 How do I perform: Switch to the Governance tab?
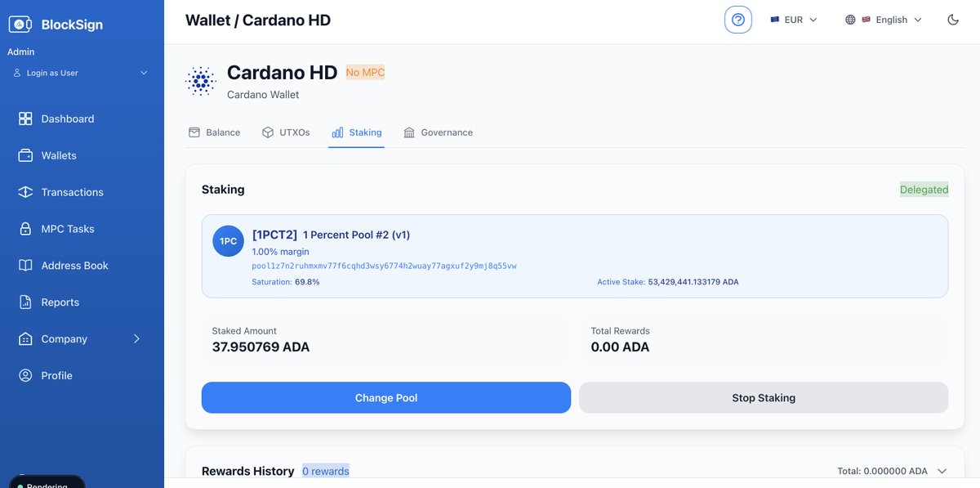(438, 132)
